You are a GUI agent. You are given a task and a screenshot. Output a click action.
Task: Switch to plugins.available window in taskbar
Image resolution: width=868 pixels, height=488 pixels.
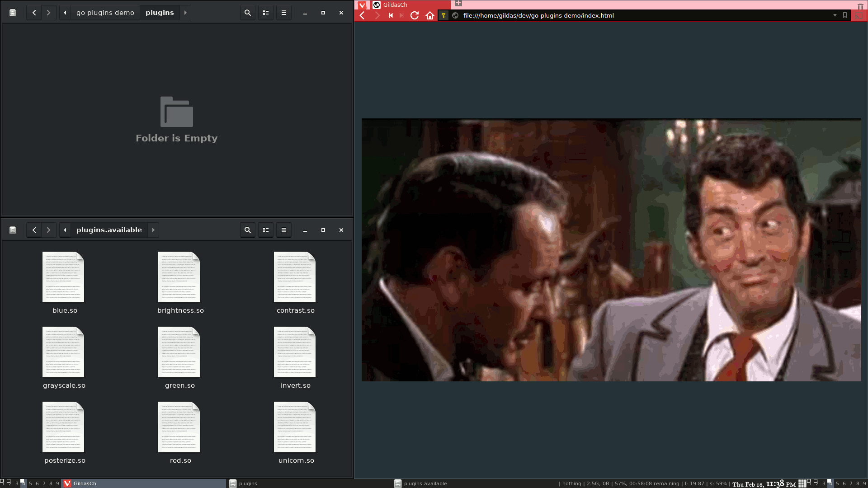(475, 483)
